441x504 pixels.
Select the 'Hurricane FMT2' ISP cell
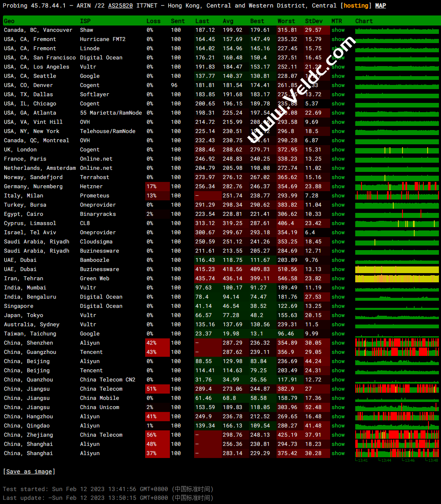coord(103,39)
